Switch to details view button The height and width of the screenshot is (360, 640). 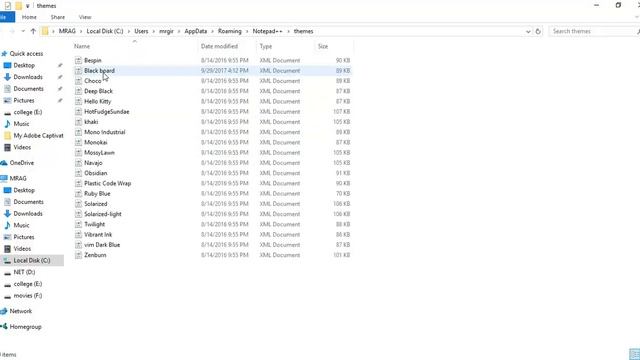tap(634, 354)
